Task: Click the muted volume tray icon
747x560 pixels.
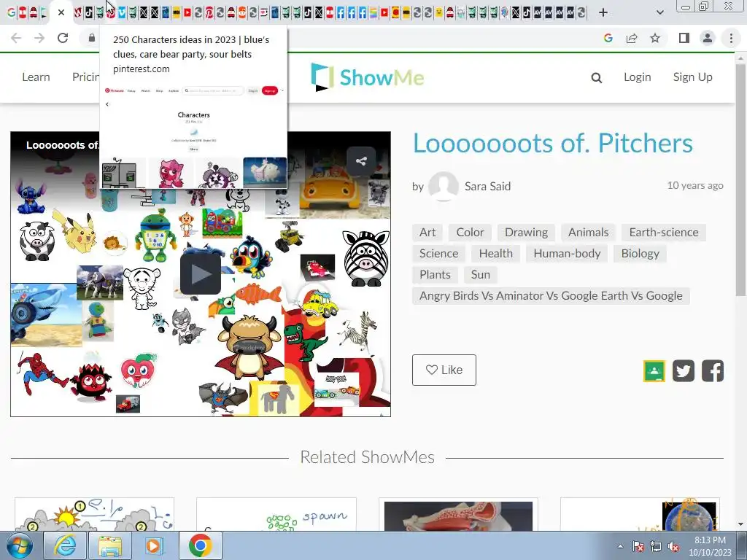Action: [x=673, y=547]
